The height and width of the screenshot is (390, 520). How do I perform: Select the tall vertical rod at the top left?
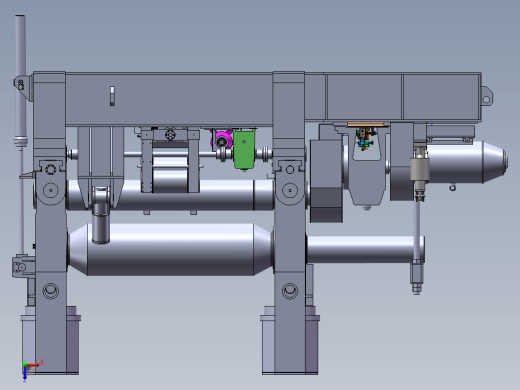[20, 80]
